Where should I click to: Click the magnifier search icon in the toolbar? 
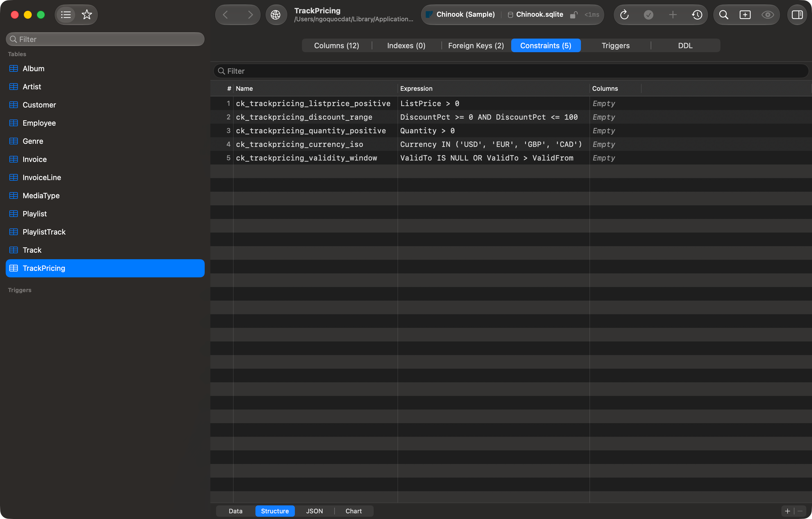click(x=724, y=15)
